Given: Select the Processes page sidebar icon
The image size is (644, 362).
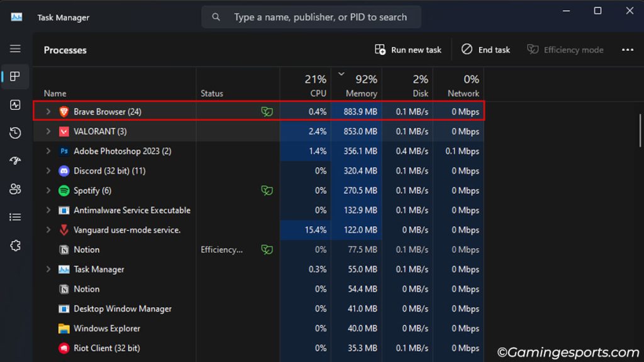Looking at the screenshot, I should [15, 76].
